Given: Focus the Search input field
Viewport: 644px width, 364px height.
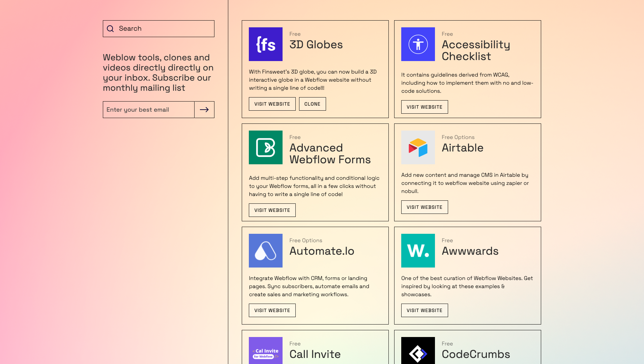Looking at the screenshot, I should pos(158,29).
